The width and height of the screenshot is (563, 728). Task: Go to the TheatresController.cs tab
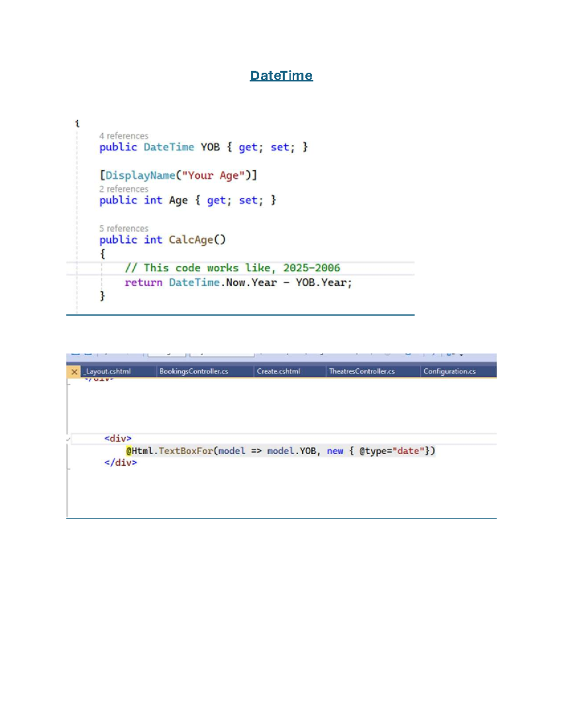coord(362,371)
